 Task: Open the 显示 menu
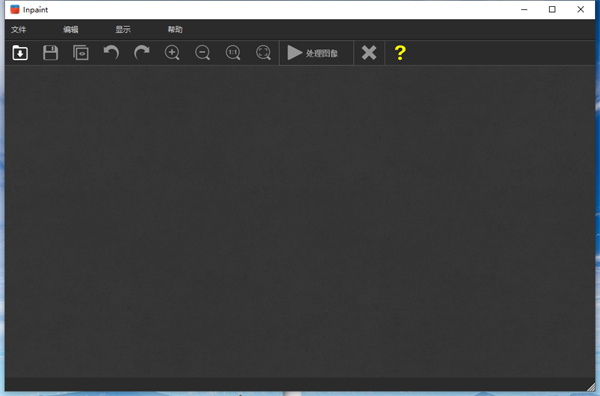coord(123,29)
